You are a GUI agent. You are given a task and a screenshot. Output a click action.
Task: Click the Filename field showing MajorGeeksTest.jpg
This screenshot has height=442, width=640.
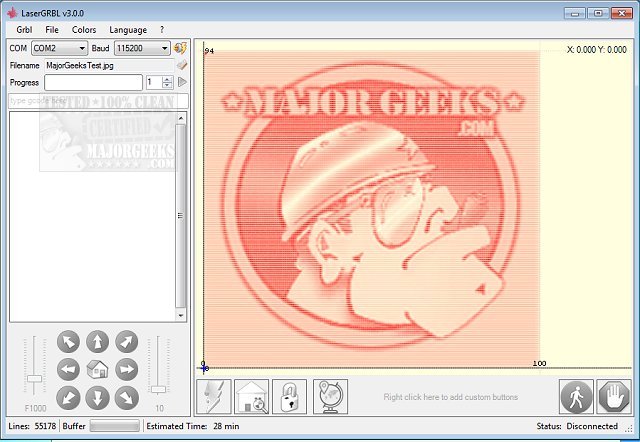click(109, 65)
